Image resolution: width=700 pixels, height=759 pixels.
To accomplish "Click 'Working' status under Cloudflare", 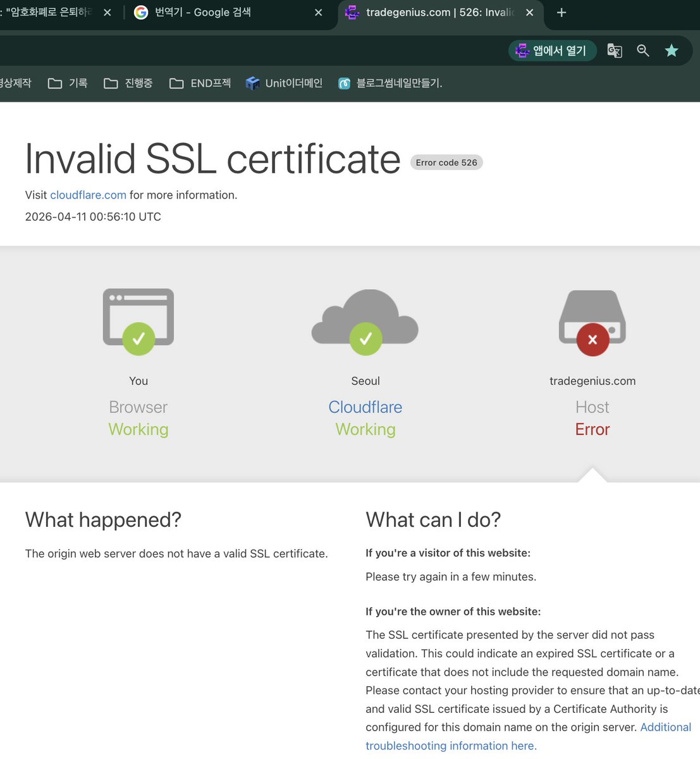I will point(365,429).
